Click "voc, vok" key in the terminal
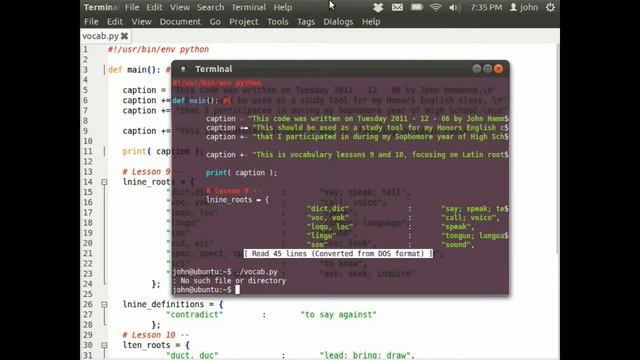The height and width of the screenshot is (360, 640). pos(328,218)
